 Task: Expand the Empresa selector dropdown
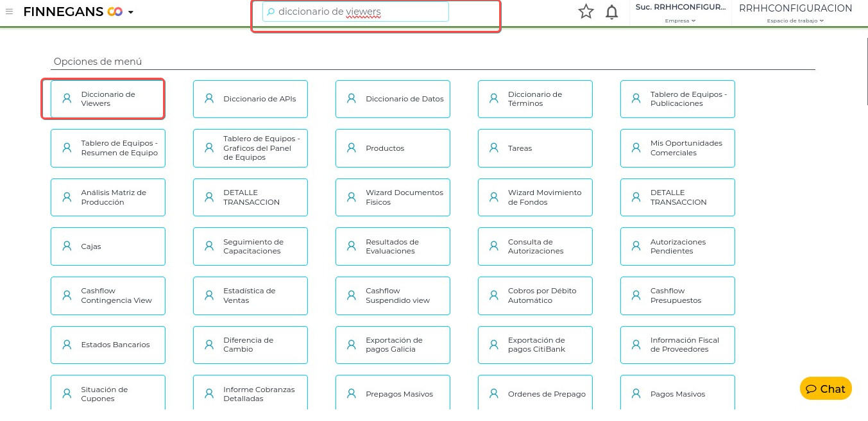[680, 21]
